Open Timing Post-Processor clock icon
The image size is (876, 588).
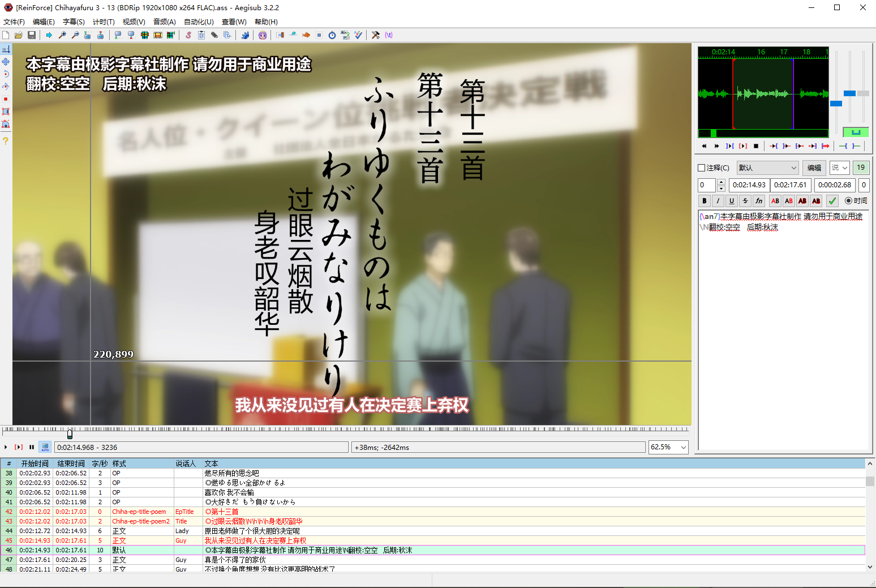pos(332,35)
